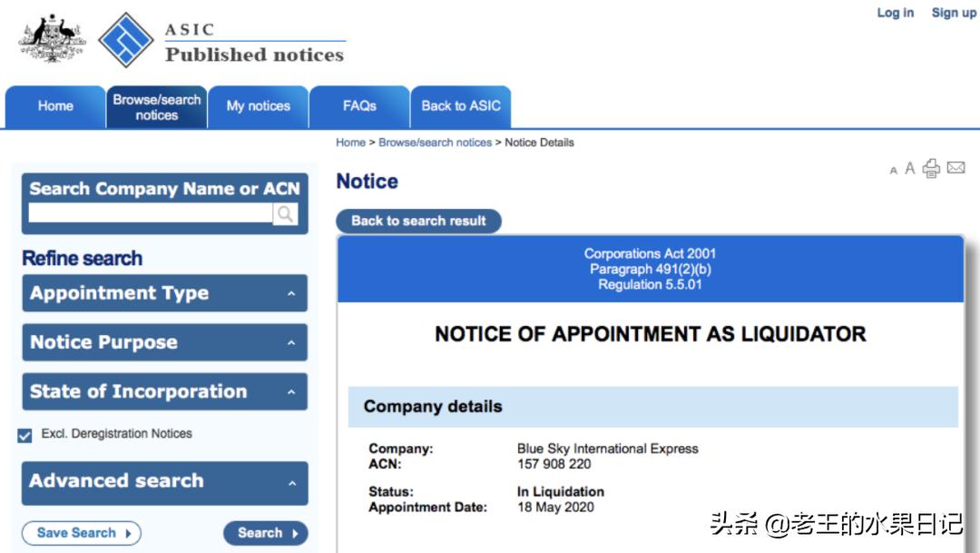Viewport: 980px width, 553px height.
Task: Print this notice using the printer icon
Action: pos(932,168)
